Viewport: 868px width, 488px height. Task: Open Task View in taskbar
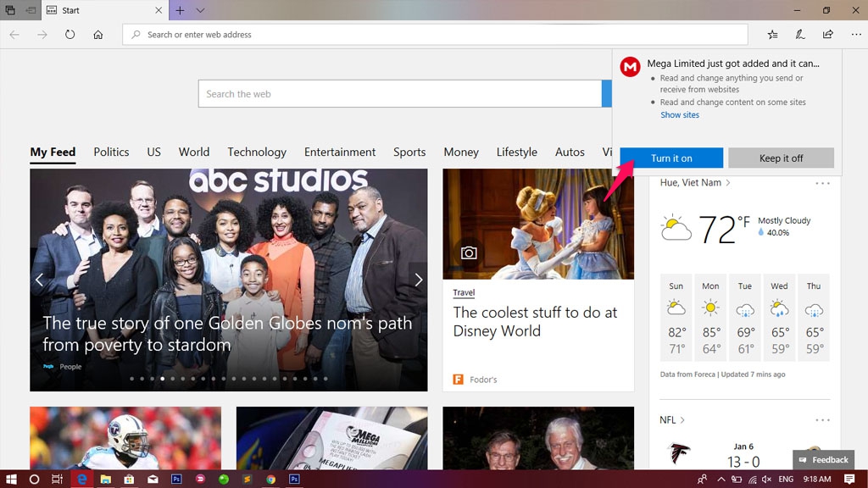click(57, 480)
